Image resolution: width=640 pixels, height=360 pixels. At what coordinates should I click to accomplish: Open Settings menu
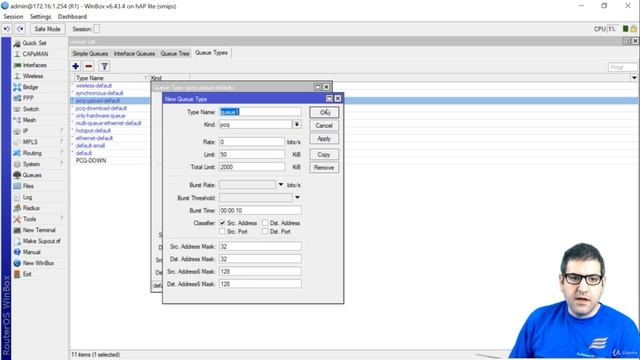click(40, 17)
